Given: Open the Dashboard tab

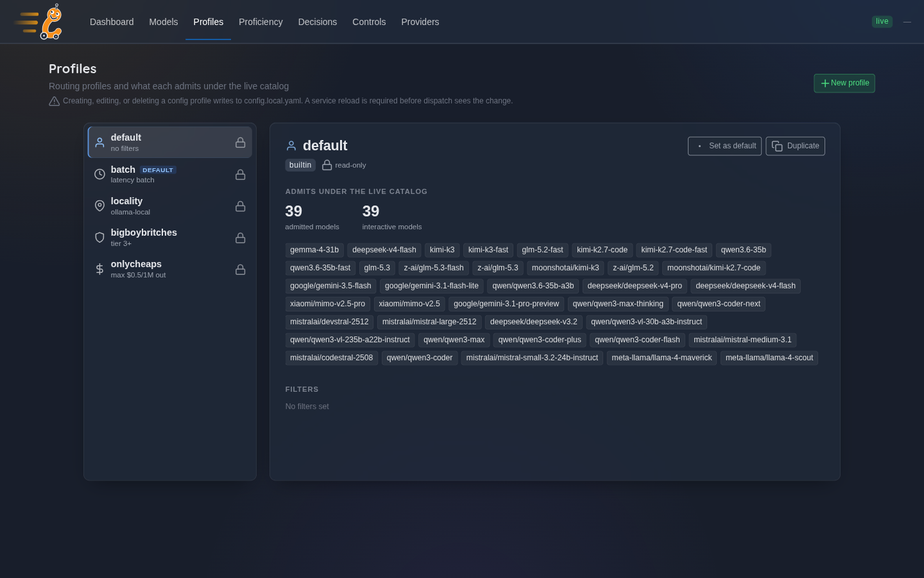Looking at the screenshot, I should pos(112,22).
